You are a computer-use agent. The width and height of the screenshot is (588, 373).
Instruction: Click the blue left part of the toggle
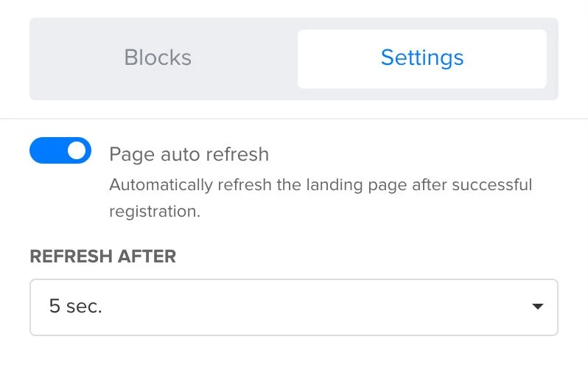click(x=46, y=151)
